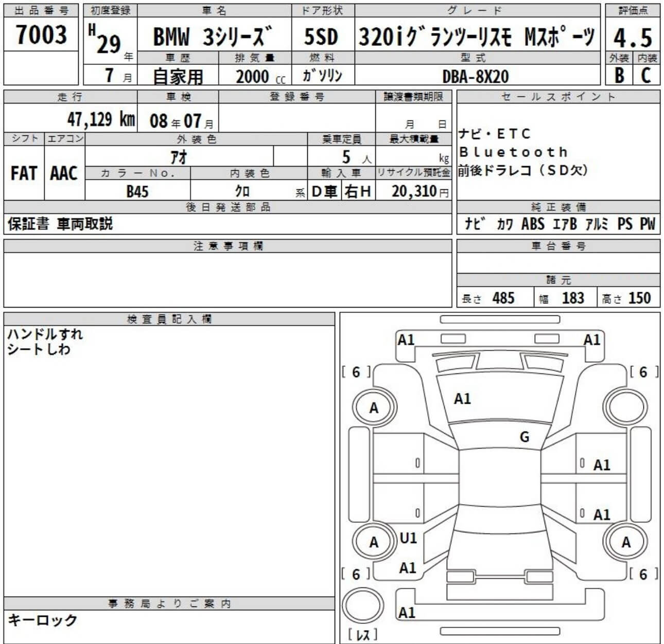
Task: Click the interior grade C
Action: tap(646, 76)
